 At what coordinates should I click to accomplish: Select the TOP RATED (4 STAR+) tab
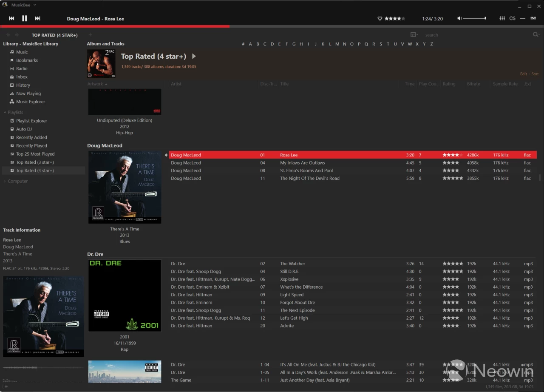point(54,35)
